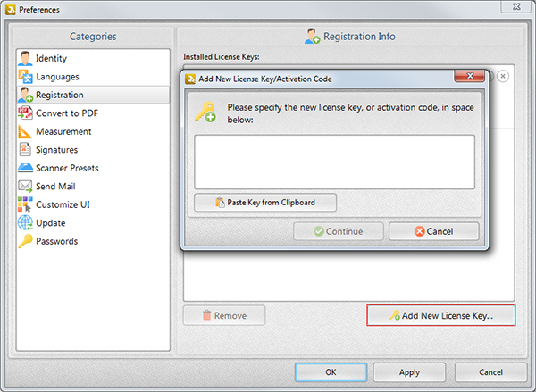This screenshot has height=392, width=536.
Task: Click the Signatures pen icon
Action: (25, 150)
